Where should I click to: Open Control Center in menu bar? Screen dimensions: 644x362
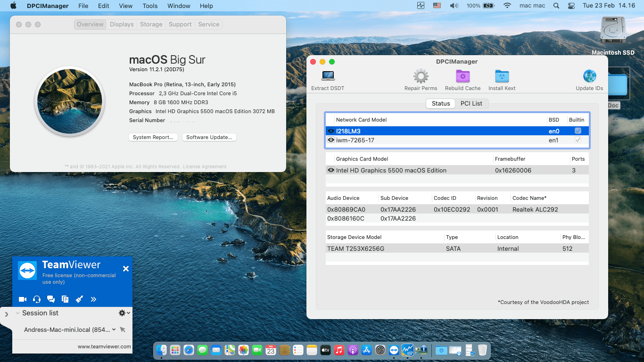(571, 6)
